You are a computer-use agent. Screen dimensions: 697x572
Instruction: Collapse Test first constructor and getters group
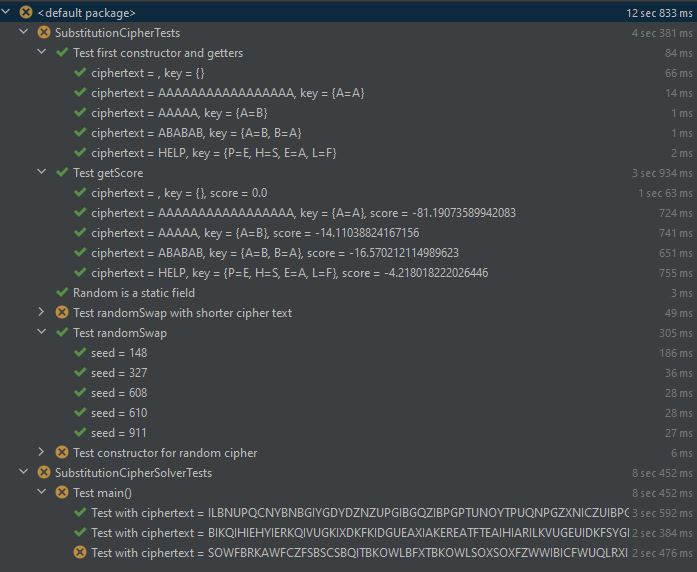[x=41, y=52]
